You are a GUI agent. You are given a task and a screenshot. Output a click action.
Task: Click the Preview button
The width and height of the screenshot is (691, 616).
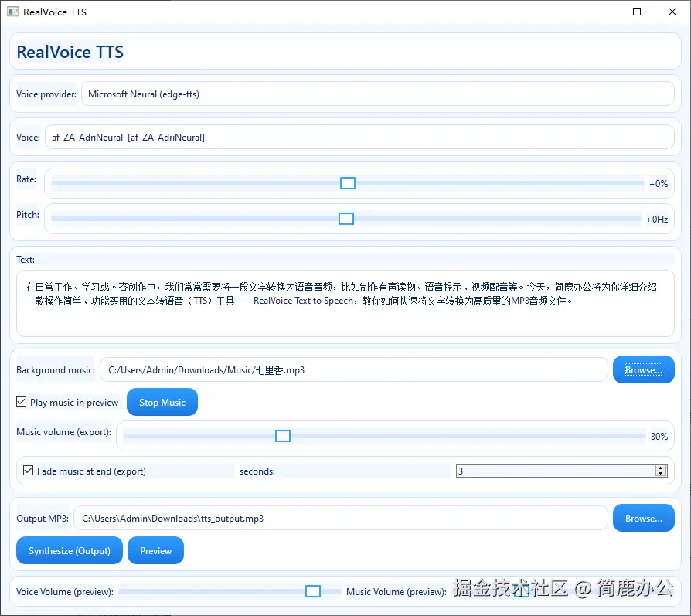point(155,551)
